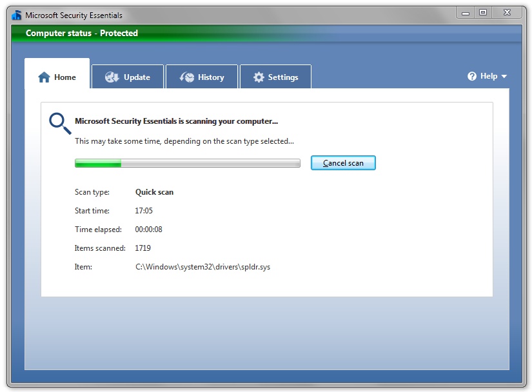Click the globe icon on Update tab
The image size is (532, 392).
click(112, 77)
